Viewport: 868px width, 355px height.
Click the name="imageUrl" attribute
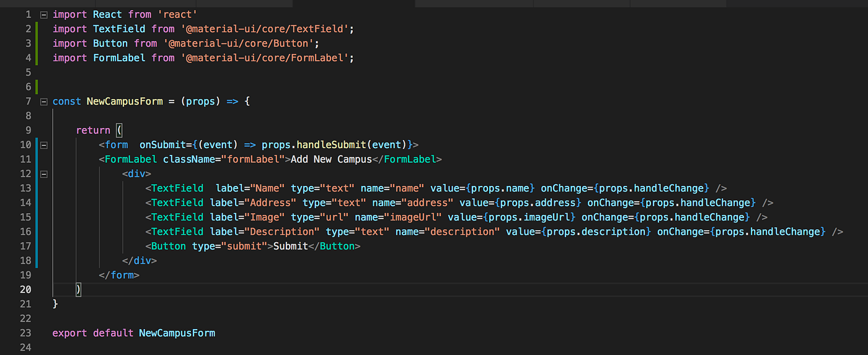398,217
